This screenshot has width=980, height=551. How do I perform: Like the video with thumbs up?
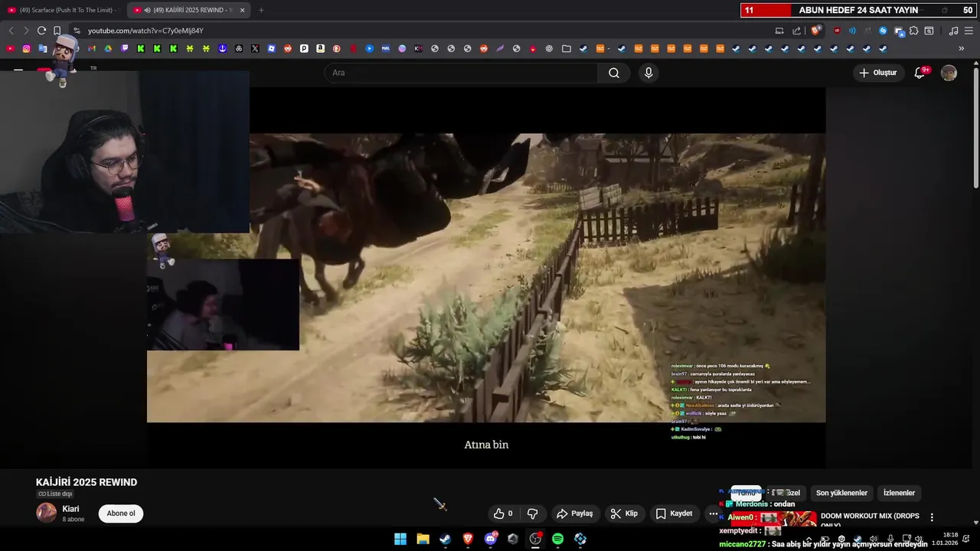(x=504, y=514)
